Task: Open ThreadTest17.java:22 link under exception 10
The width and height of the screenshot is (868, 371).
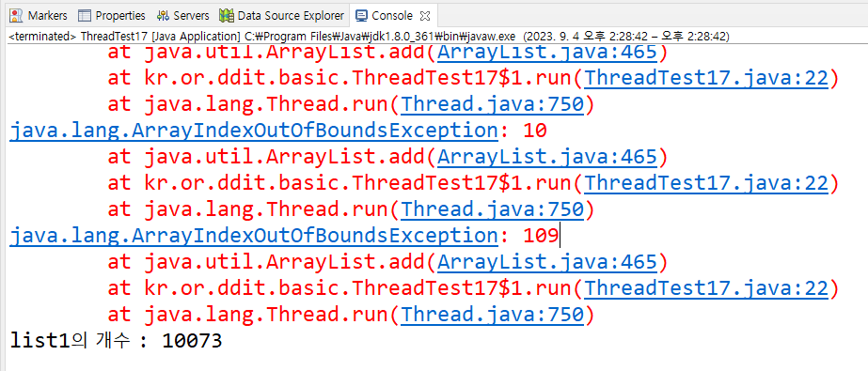Action: point(706,183)
